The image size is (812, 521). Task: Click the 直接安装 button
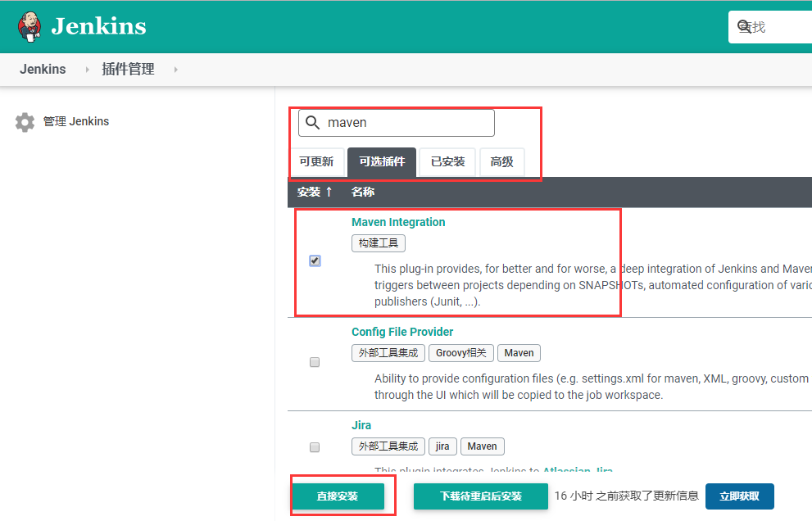[338, 496]
